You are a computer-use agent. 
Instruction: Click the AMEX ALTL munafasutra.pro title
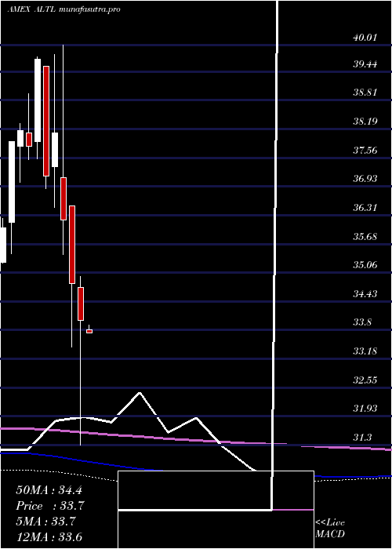[x=64, y=9]
